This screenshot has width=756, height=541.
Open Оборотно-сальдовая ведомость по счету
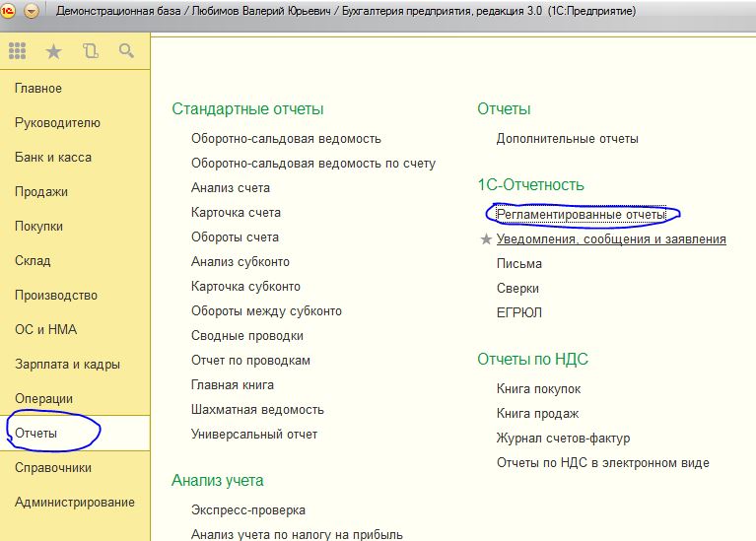(x=313, y=164)
